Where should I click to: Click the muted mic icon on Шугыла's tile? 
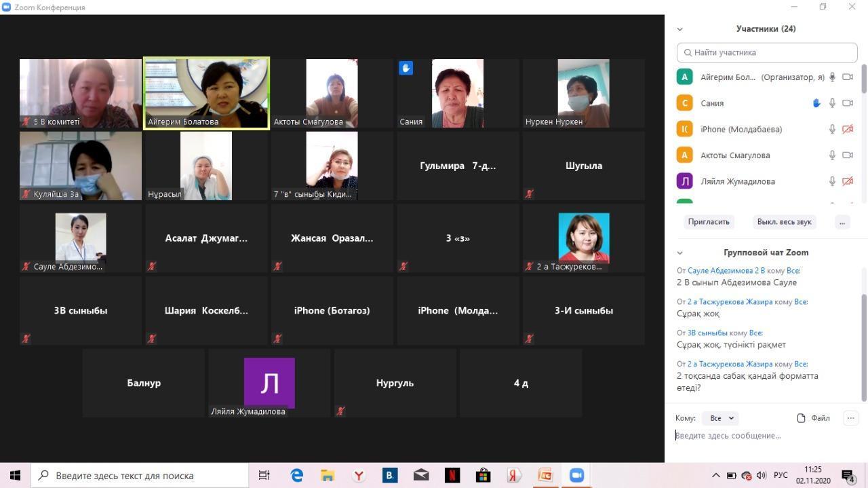point(529,193)
